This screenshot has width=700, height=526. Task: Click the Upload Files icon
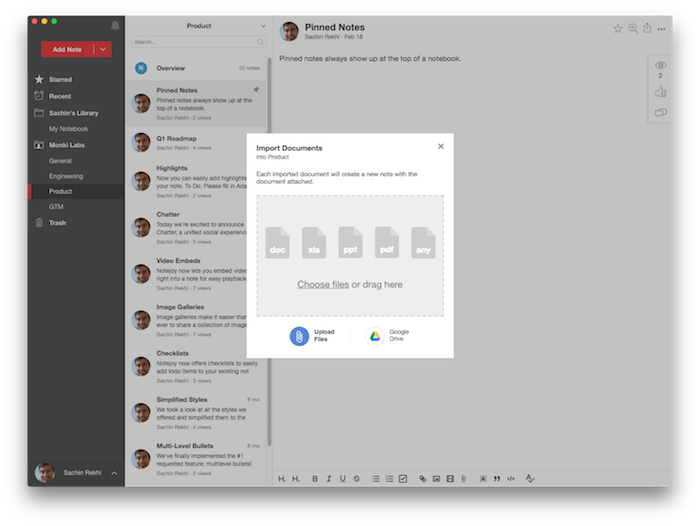[x=299, y=336]
